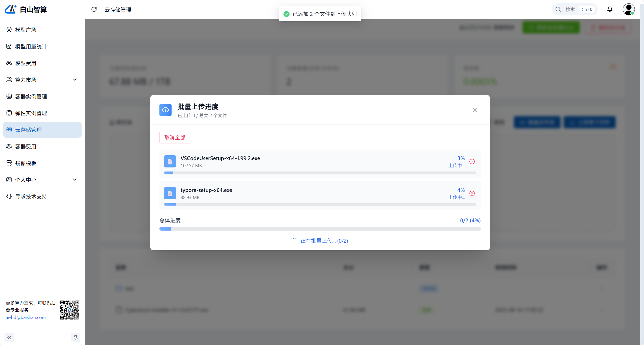644x345 pixels.
Task: Click the user avatar in top right
Action: 628,9
